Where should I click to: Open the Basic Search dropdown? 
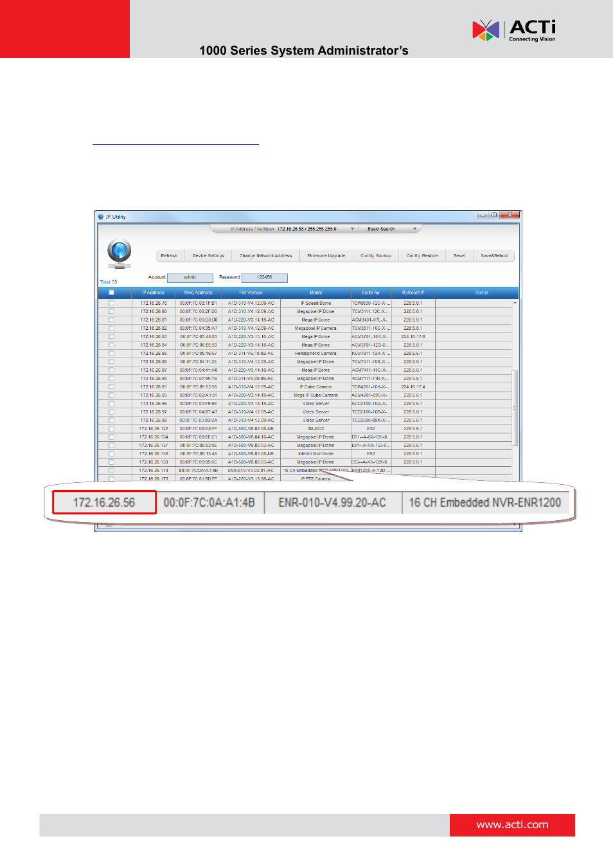(414, 229)
